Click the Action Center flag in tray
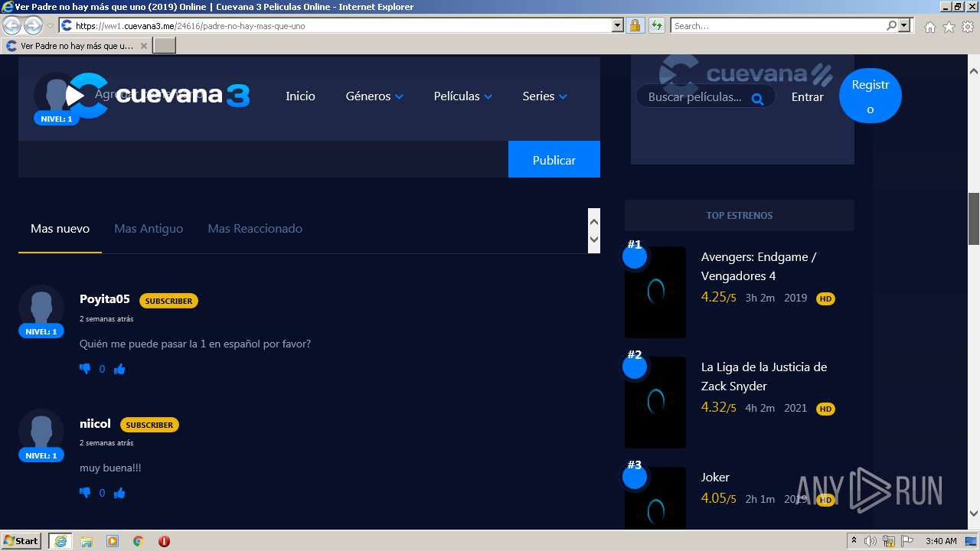980x551 pixels. click(x=906, y=541)
